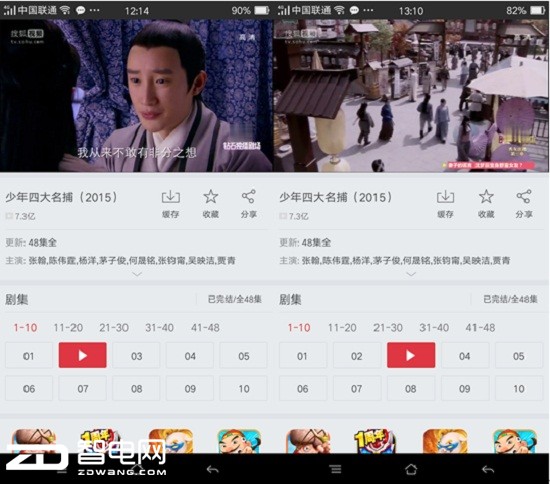Screen dimensions: 550x484
Task: Tap the left video player showing the man
Action: 136,95
